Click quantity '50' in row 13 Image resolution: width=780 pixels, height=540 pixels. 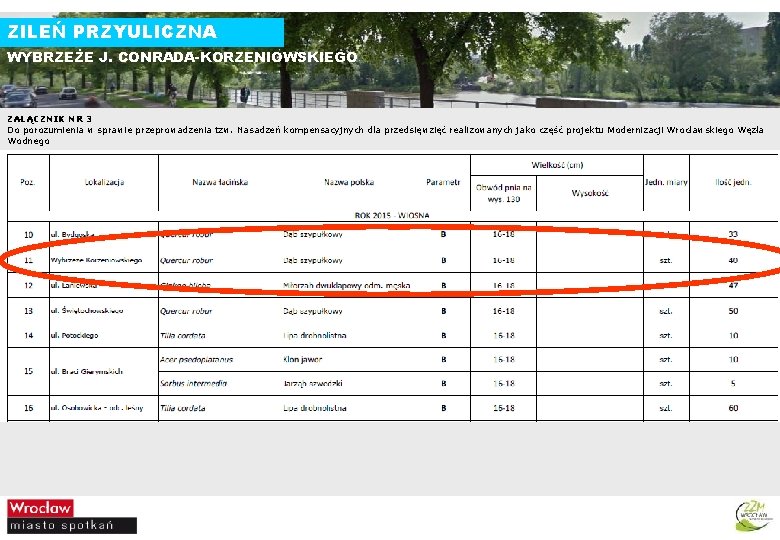[733, 311]
